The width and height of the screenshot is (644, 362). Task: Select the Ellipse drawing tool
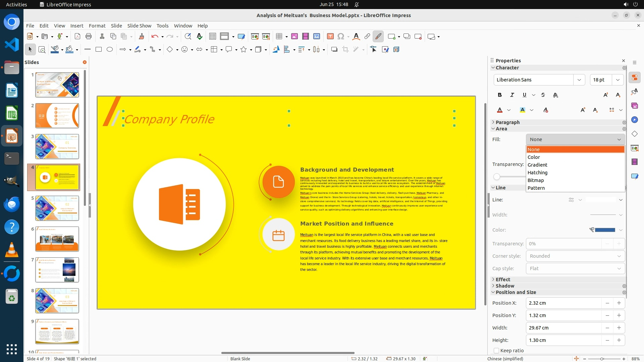point(110,50)
